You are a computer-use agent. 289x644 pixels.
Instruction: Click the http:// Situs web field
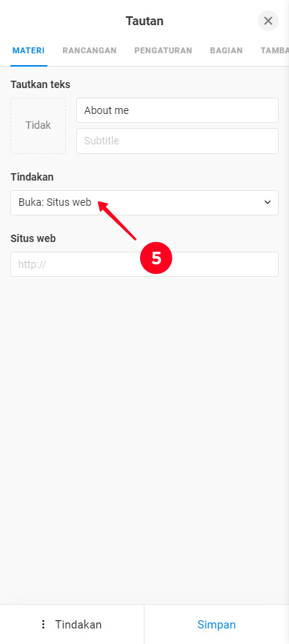[144, 264]
